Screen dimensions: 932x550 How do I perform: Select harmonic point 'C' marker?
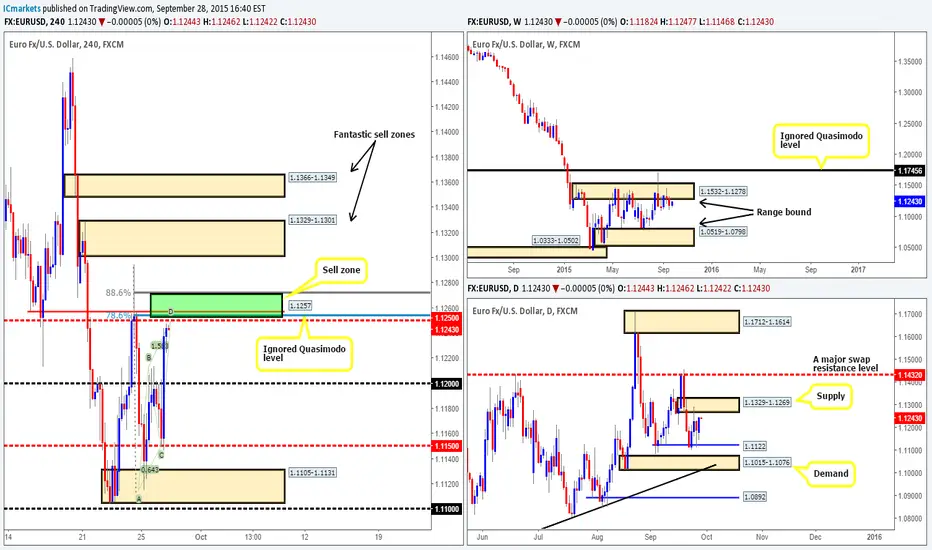click(161, 455)
